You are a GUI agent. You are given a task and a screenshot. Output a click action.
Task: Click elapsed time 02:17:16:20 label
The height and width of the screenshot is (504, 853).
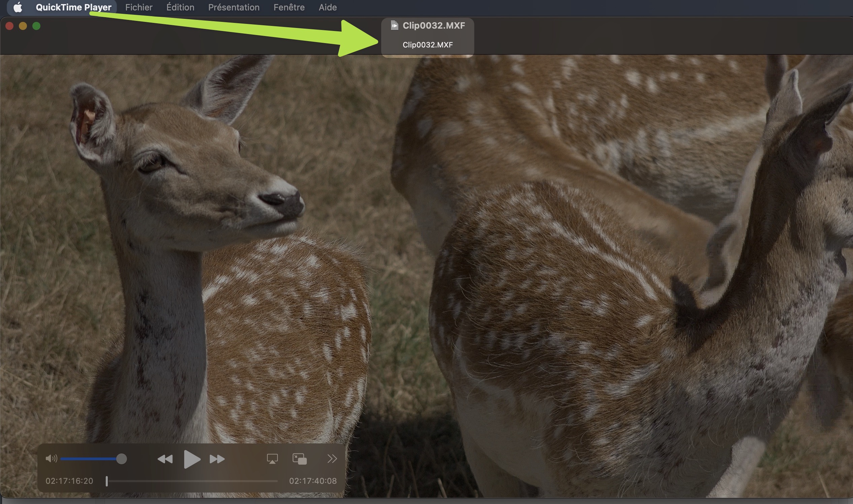pos(69,481)
